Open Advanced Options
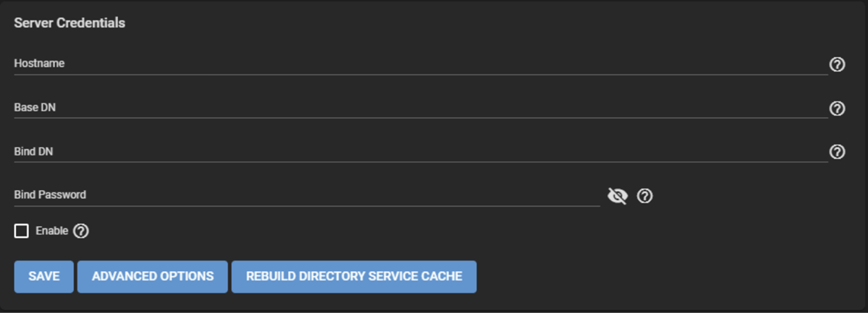 point(153,276)
